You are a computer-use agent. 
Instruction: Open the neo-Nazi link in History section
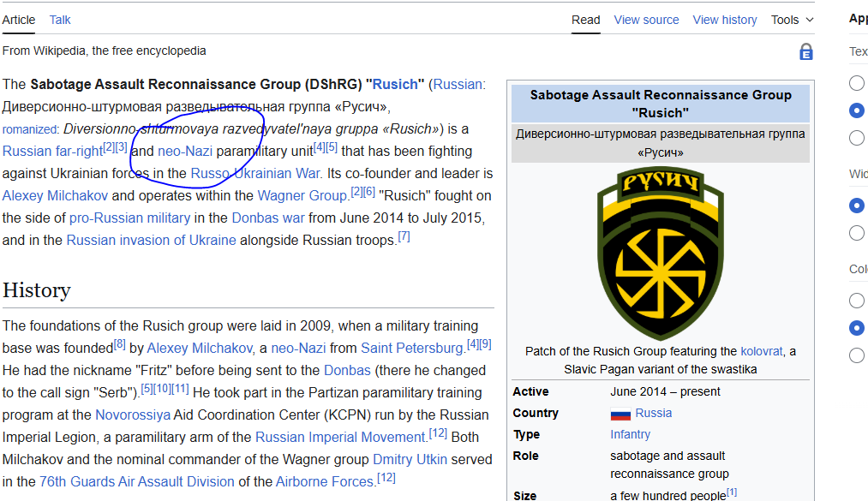(298, 348)
